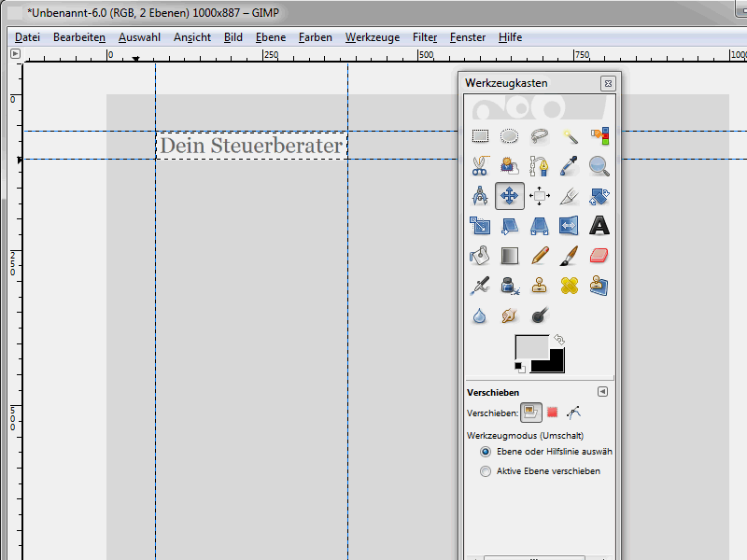747x560 pixels.
Task: Select the Flip tool
Action: pyautogui.click(x=570, y=226)
